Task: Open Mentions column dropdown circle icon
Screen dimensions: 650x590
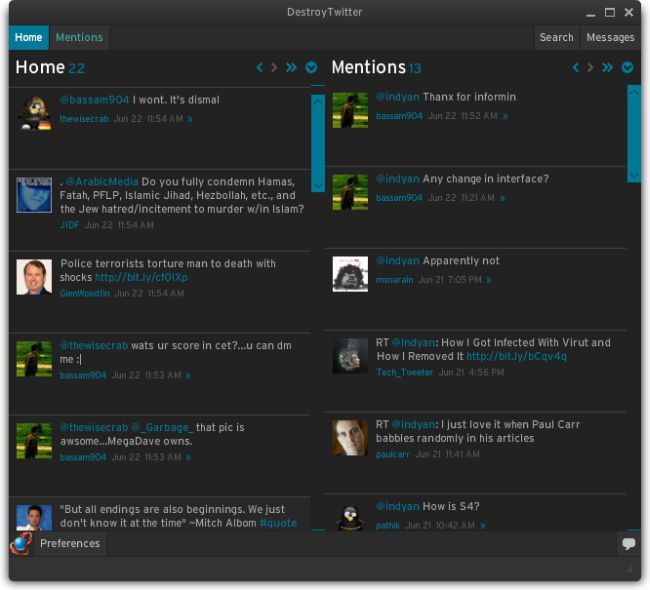Action: (628, 67)
